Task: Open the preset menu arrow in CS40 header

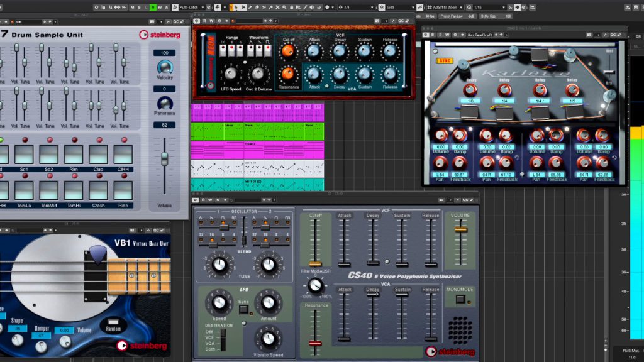Action: click(274, 200)
